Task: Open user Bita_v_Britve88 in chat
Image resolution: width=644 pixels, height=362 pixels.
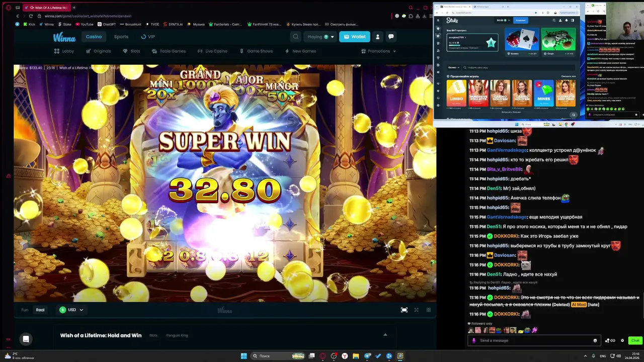Action: (x=504, y=169)
